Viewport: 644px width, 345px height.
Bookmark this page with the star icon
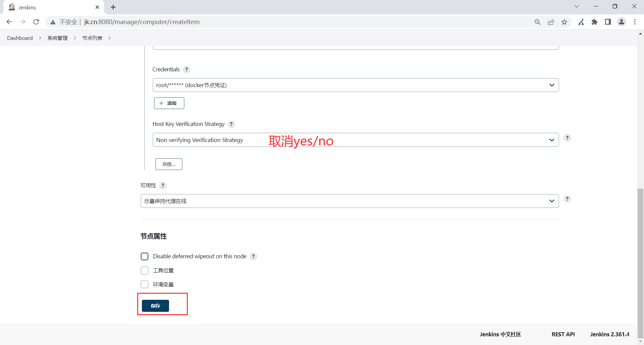pyautogui.click(x=565, y=22)
